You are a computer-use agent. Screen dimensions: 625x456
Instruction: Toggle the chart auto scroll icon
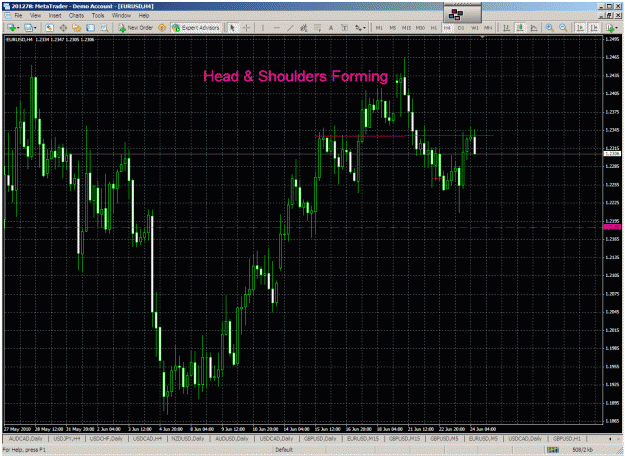[x=580, y=28]
